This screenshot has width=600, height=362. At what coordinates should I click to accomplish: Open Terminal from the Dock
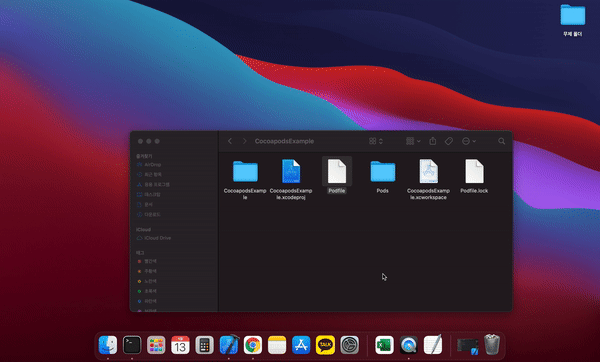pos(132,345)
